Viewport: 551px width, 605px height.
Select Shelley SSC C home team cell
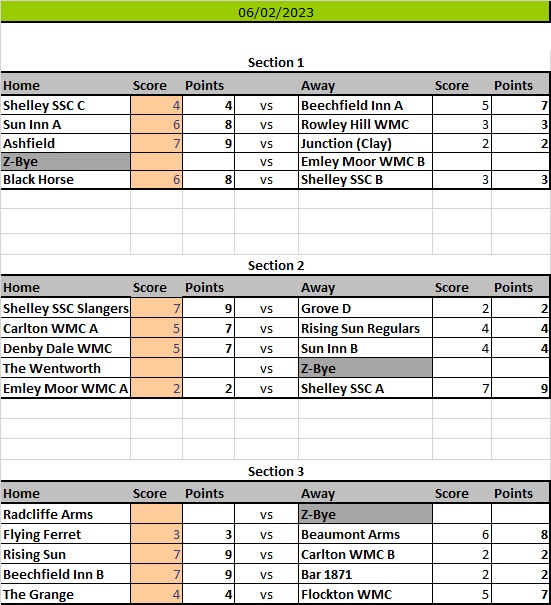pos(66,105)
